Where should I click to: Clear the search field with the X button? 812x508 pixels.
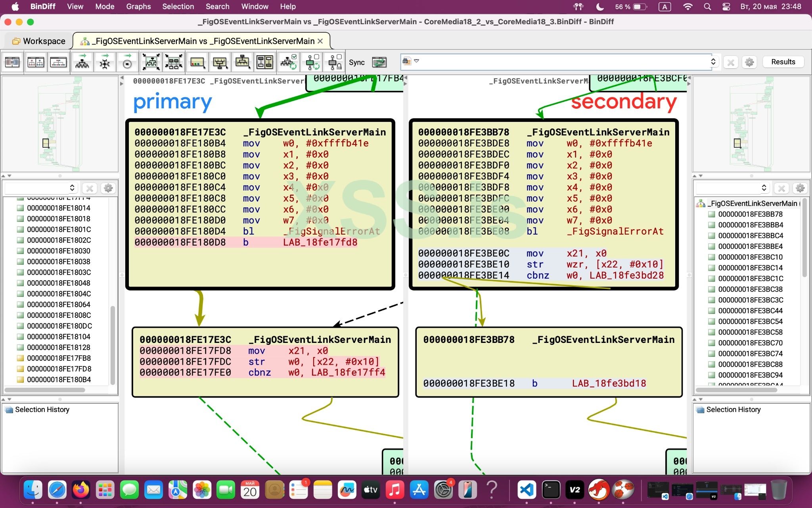731,62
